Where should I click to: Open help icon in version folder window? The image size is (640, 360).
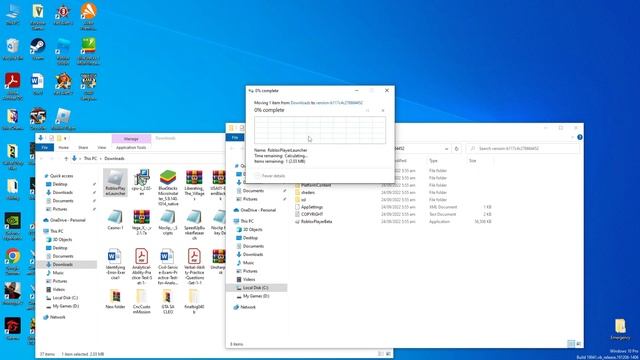(x=580, y=137)
